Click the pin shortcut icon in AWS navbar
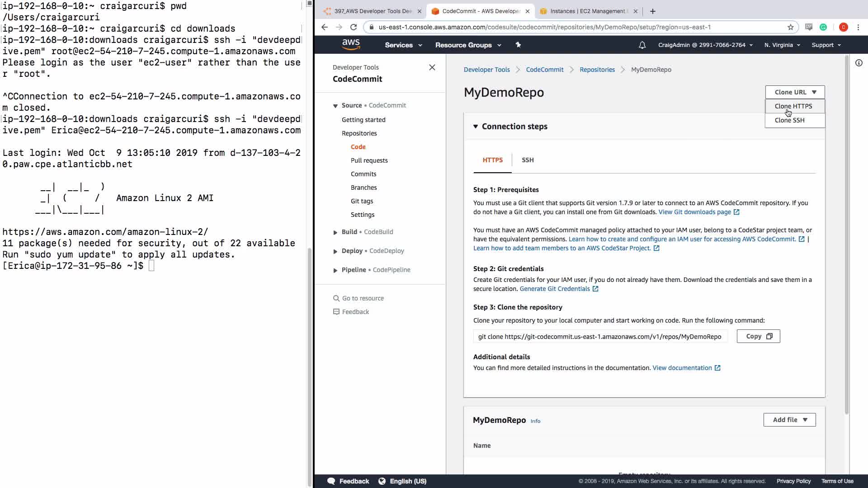Viewport: 868px width, 488px height. [518, 45]
